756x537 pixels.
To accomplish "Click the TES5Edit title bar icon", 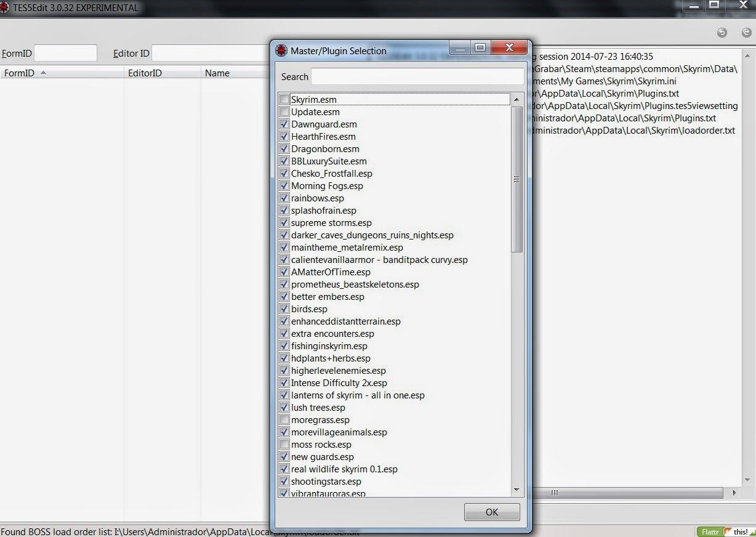I will (x=5, y=8).
